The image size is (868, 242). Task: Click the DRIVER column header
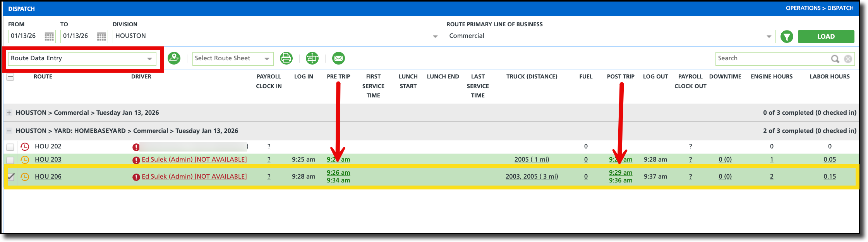pos(141,77)
